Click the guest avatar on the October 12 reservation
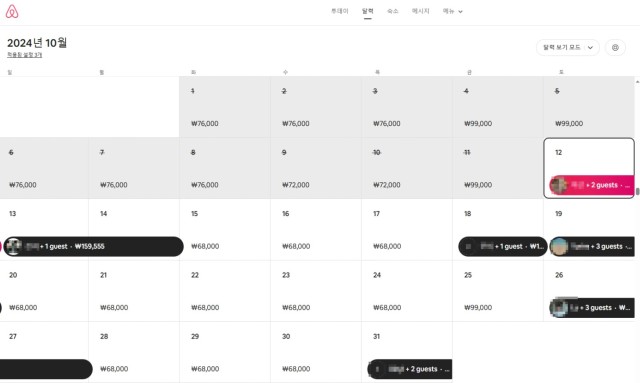Screen dimensions: 640x383 point(559,185)
